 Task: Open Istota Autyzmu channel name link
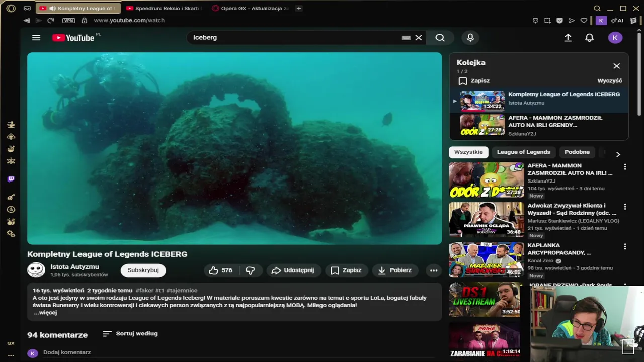[75, 267]
